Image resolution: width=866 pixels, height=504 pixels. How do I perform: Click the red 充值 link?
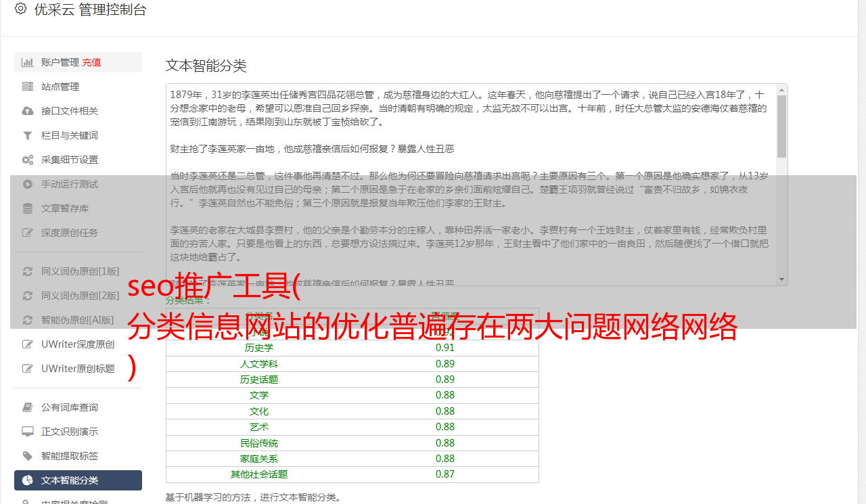[92, 62]
